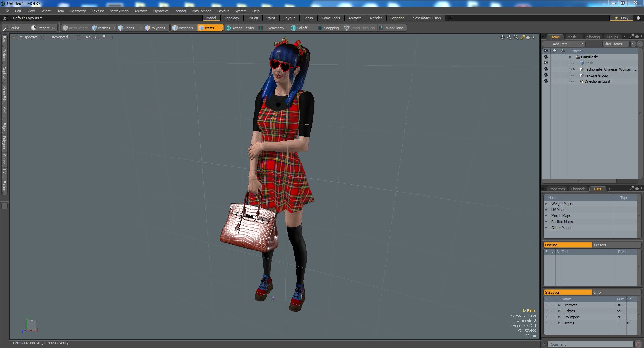Toggle visibility of Untitled scene

pos(546,57)
